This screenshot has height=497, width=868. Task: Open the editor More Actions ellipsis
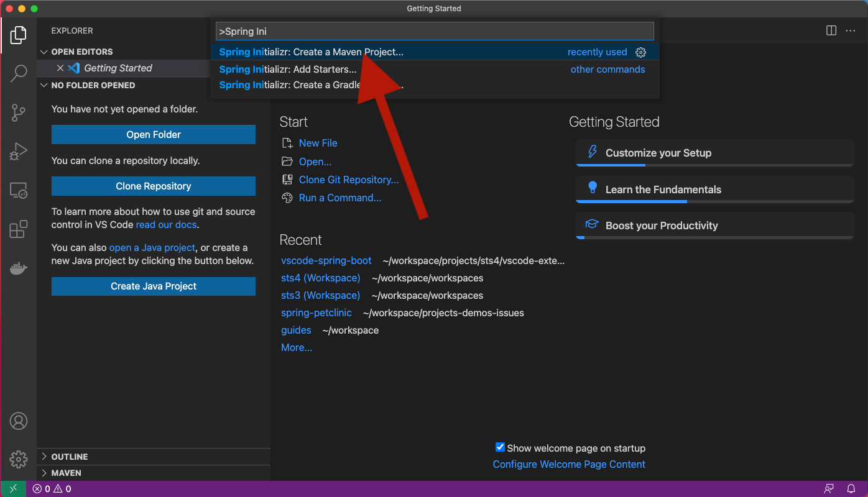pyautogui.click(x=851, y=30)
